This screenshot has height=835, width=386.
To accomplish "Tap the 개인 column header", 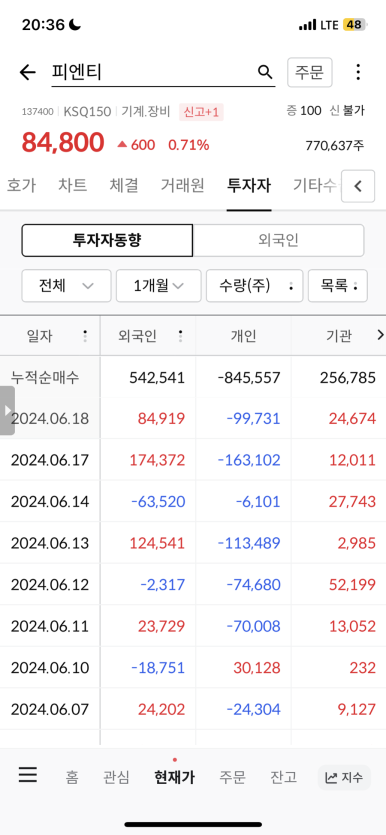I will tap(243, 336).
